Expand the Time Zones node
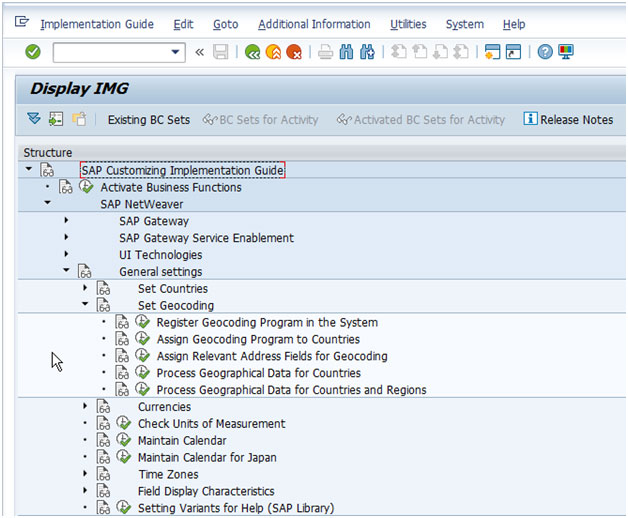Screen dimensions: 628x518 click(85, 473)
